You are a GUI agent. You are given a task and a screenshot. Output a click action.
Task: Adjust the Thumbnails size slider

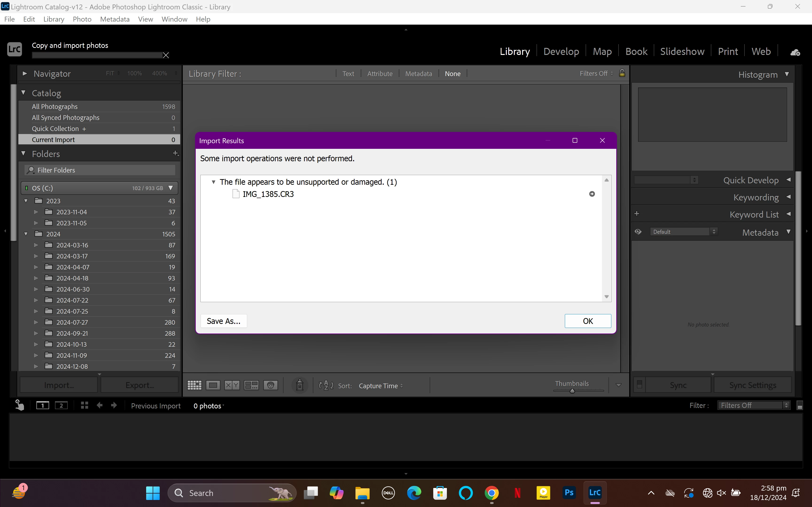(572, 391)
